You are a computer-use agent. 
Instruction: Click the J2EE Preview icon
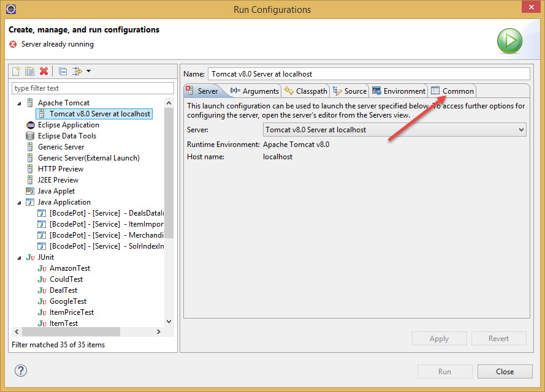click(30, 180)
